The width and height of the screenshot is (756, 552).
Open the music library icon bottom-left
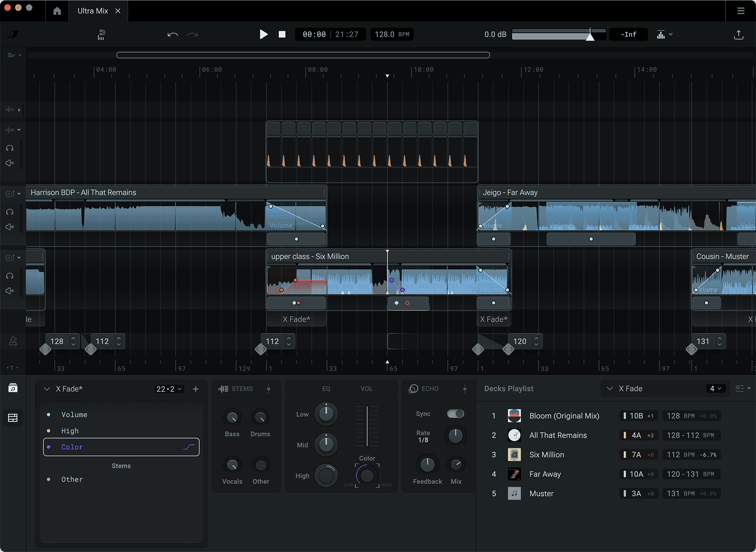pyautogui.click(x=12, y=387)
